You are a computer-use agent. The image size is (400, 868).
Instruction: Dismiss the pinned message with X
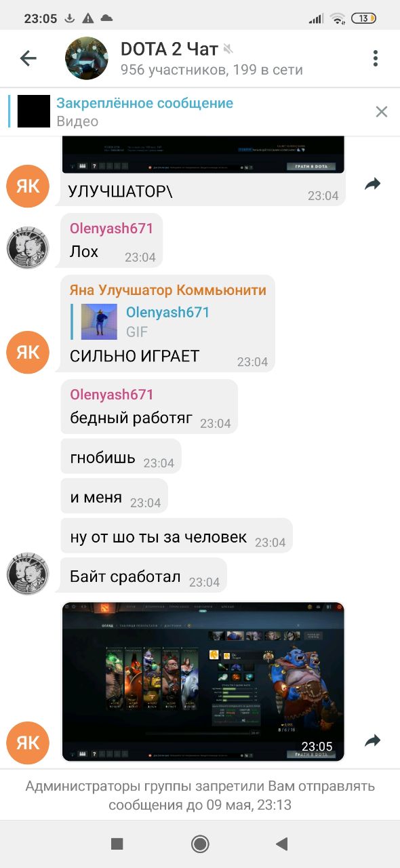[382, 112]
